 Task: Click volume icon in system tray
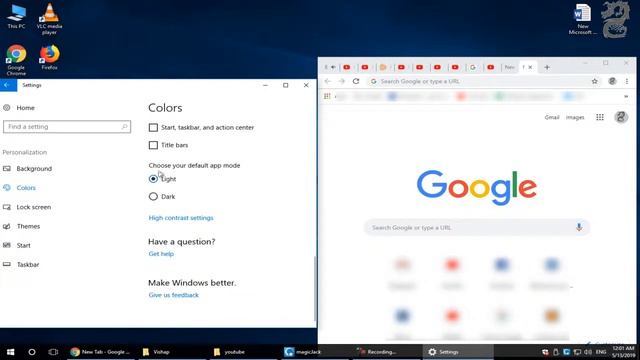tap(588, 352)
